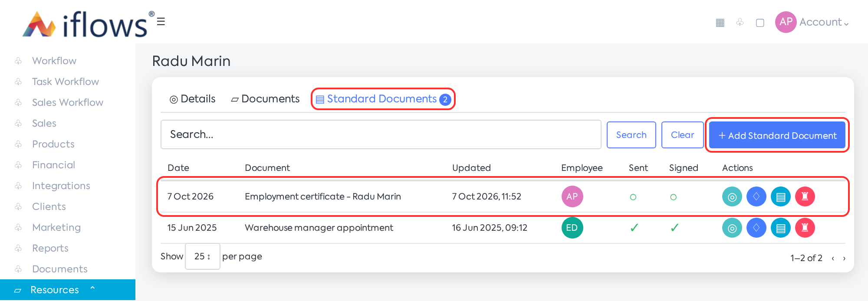Click the AP employee avatar in table
Screen dimensions: 868x301
(x=572, y=196)
